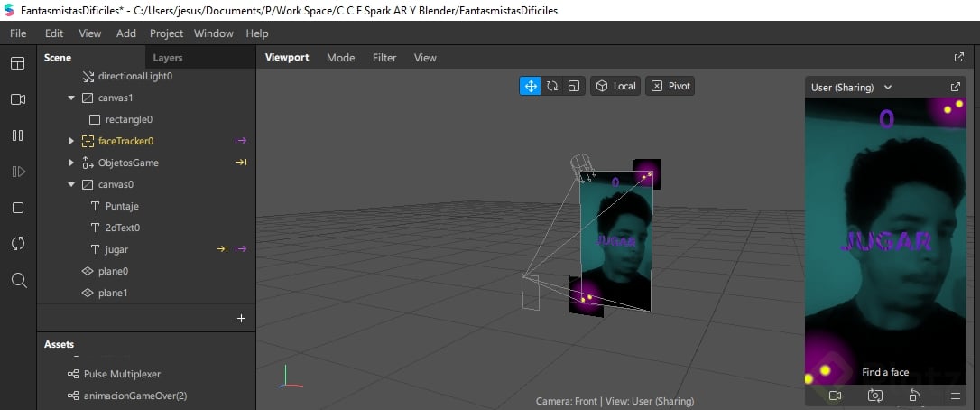Click the ObjetosGame null object icon
Viewport: 980px width, 410px height.
tap(88, 163)
